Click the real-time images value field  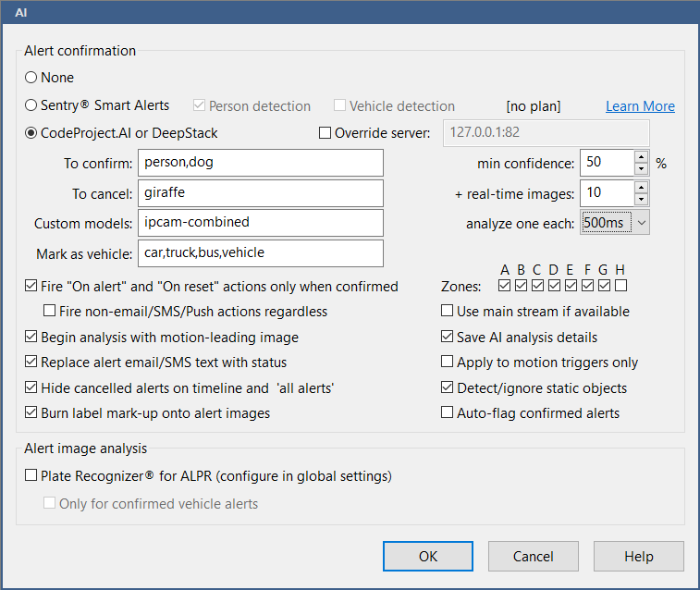pos(607,193)
